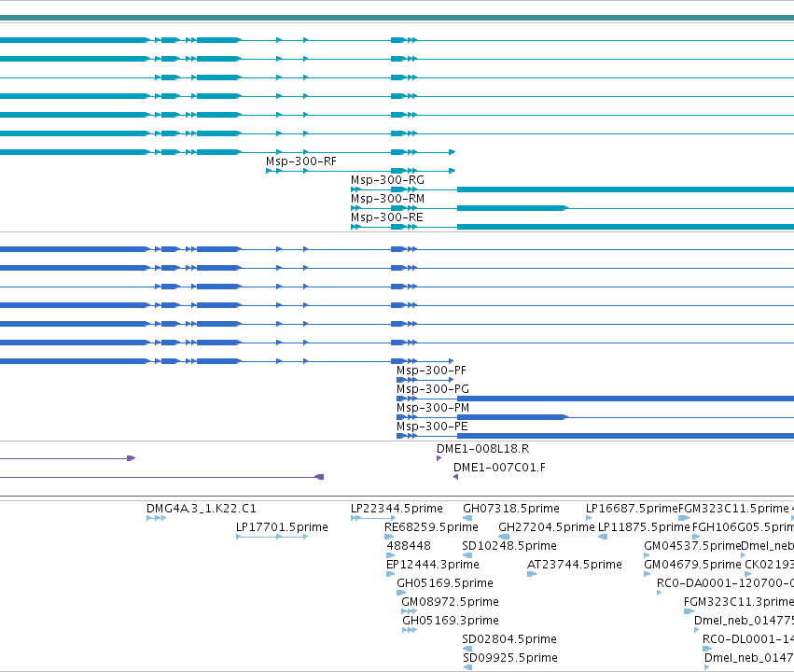Open the SD10248.5prime label
This screenshot has height=672, width=794.
point(508,546)
